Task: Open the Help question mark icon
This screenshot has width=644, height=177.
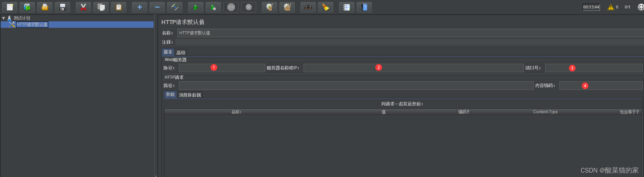Action: click(x=364, y=7)
